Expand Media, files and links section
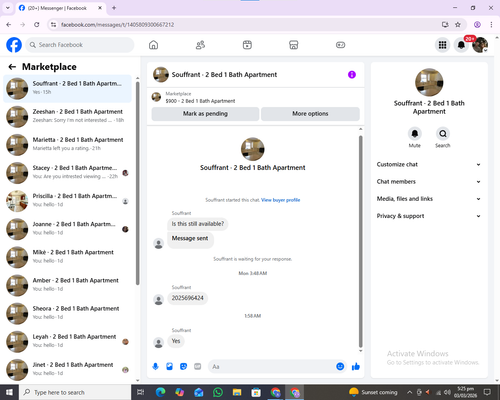 (429, 199)
